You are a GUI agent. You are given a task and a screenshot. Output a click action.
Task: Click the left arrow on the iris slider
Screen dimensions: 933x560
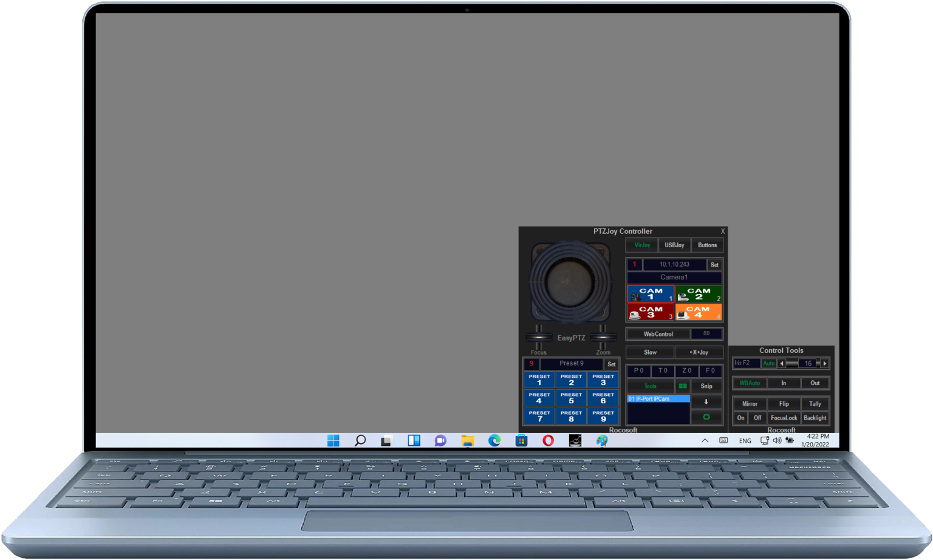point(781,363)
